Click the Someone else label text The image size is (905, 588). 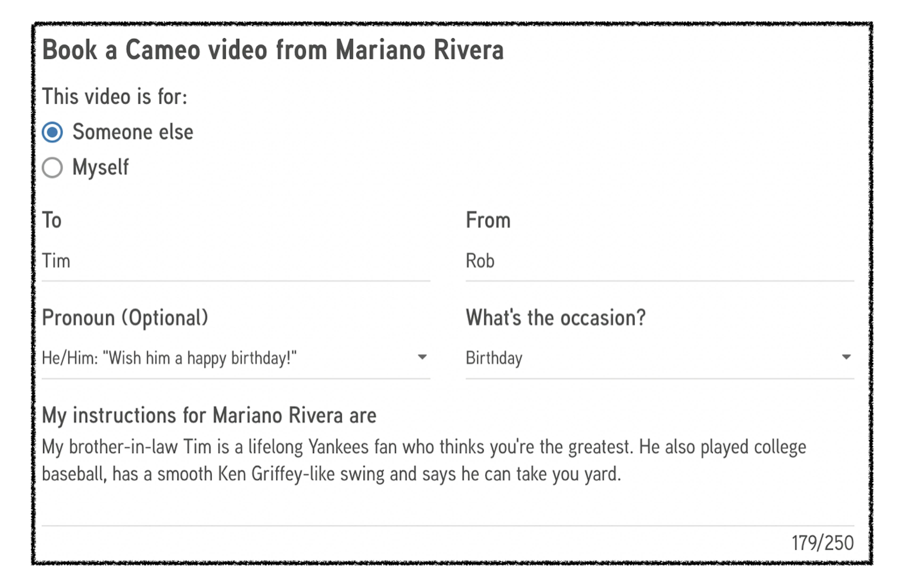coord(133,132)
